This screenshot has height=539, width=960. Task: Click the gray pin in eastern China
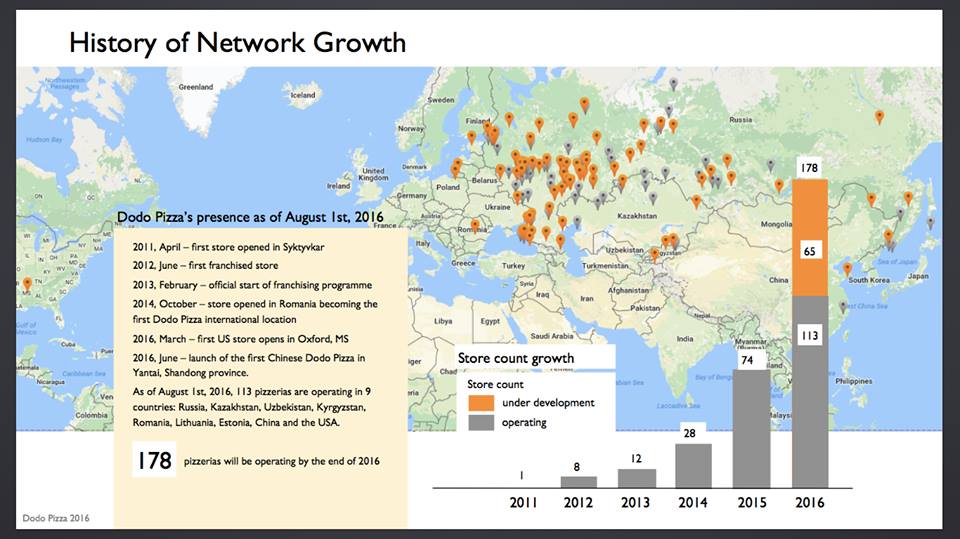843,307
